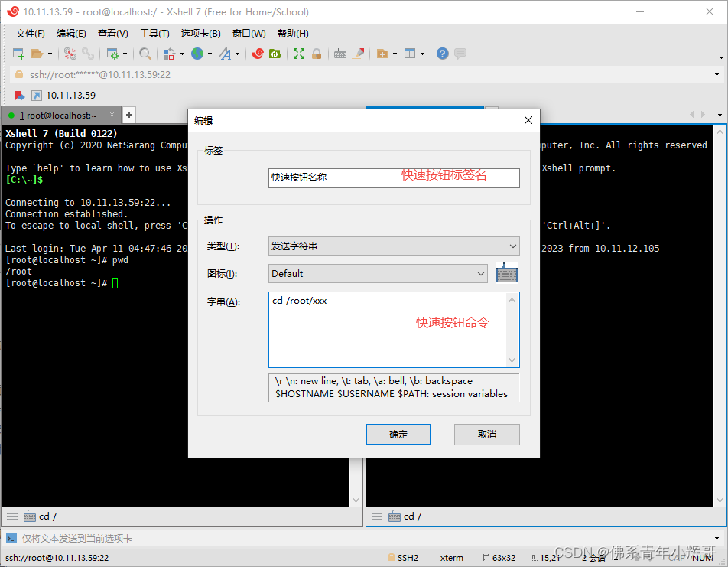Image resolution: width=728 pixels, height=567 pixels.
Task: Click the Reconnect chain-link icon
Action: [x=88, y=54]
